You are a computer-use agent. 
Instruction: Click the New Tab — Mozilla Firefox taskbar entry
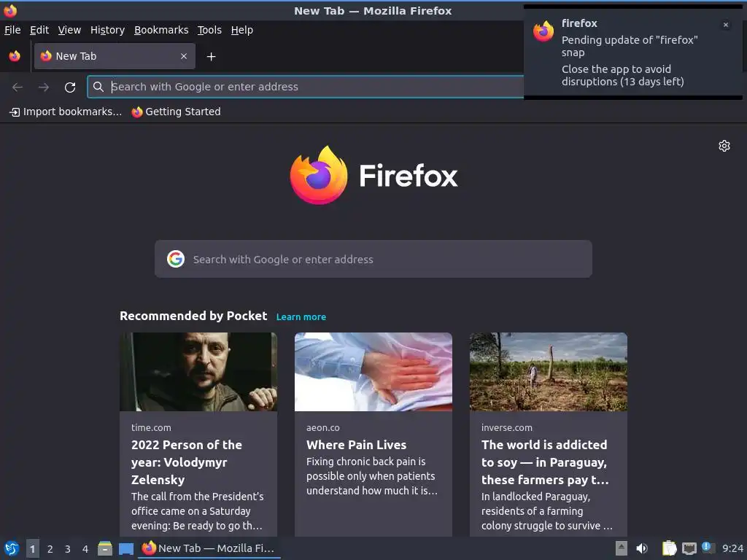pyautogui.click(x=209, y=548)
